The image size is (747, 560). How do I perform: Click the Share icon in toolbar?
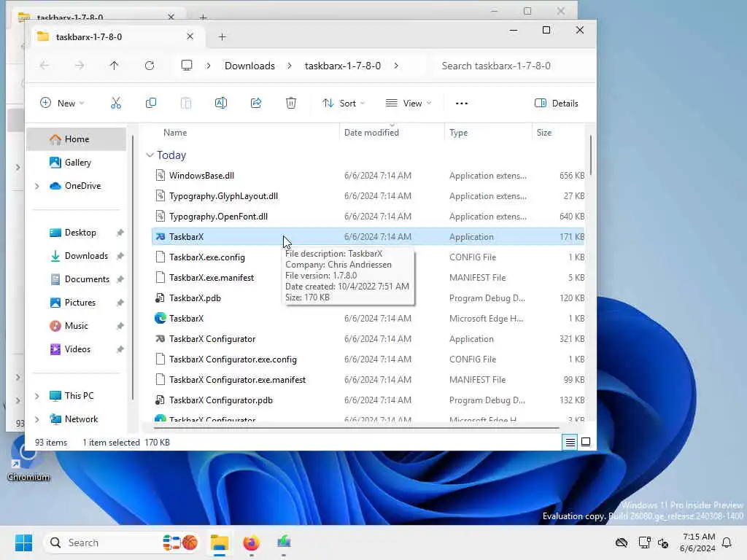click(256, 103)
